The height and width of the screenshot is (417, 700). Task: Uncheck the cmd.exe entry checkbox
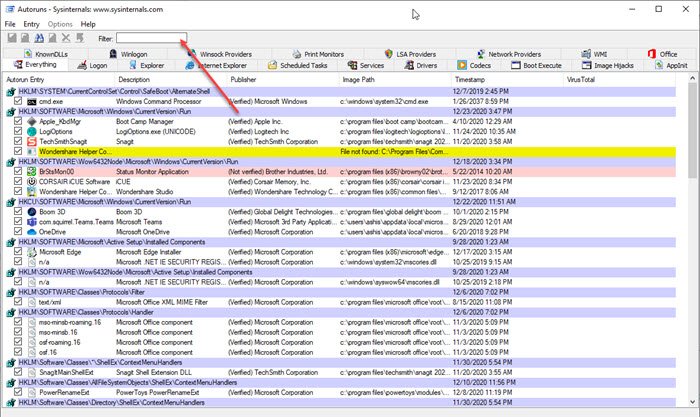[x=18, y=101]
